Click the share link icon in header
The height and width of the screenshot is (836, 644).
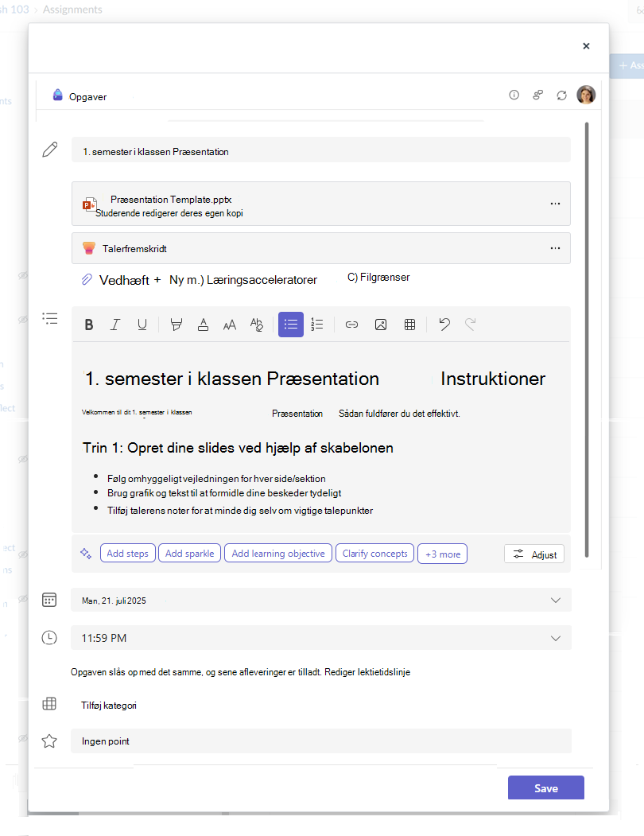click(538, 95)
